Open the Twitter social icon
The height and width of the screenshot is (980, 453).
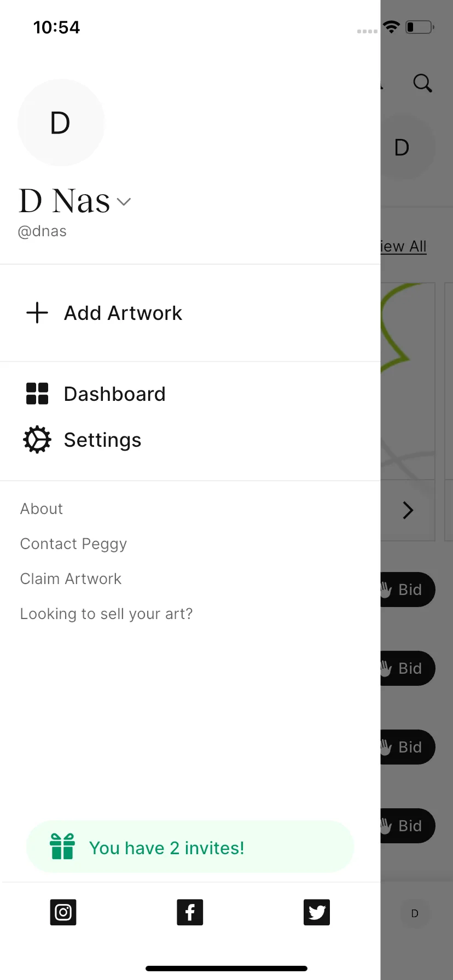pyautogui.click(x=317, y=912)
